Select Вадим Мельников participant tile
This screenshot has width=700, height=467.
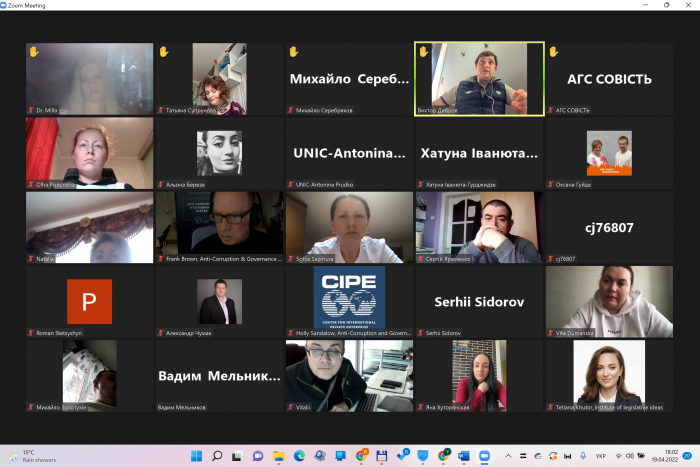219,376
